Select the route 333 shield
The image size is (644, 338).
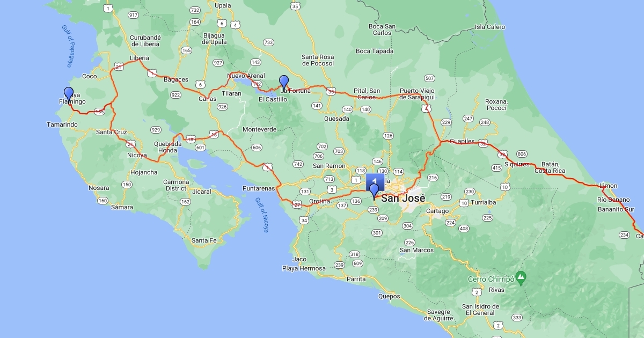[x=517, y=318]
